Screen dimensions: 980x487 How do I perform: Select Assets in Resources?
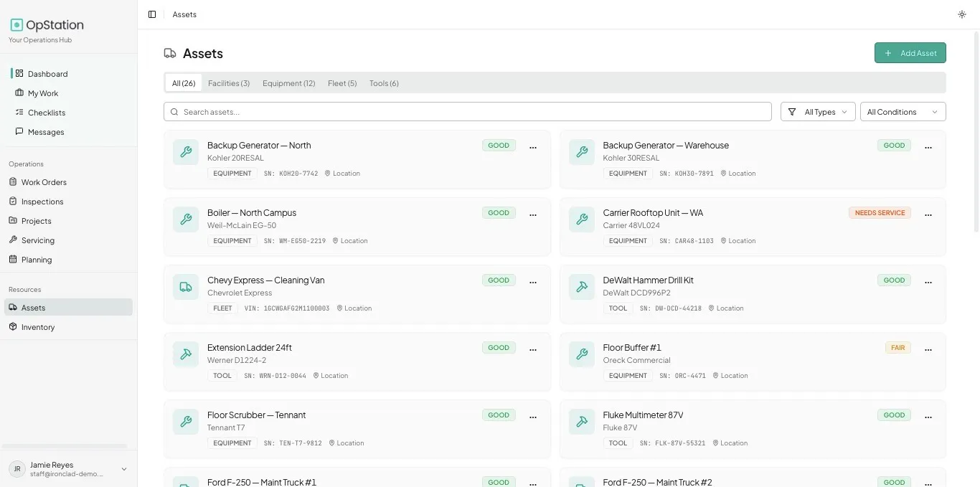tap(69, 308)
